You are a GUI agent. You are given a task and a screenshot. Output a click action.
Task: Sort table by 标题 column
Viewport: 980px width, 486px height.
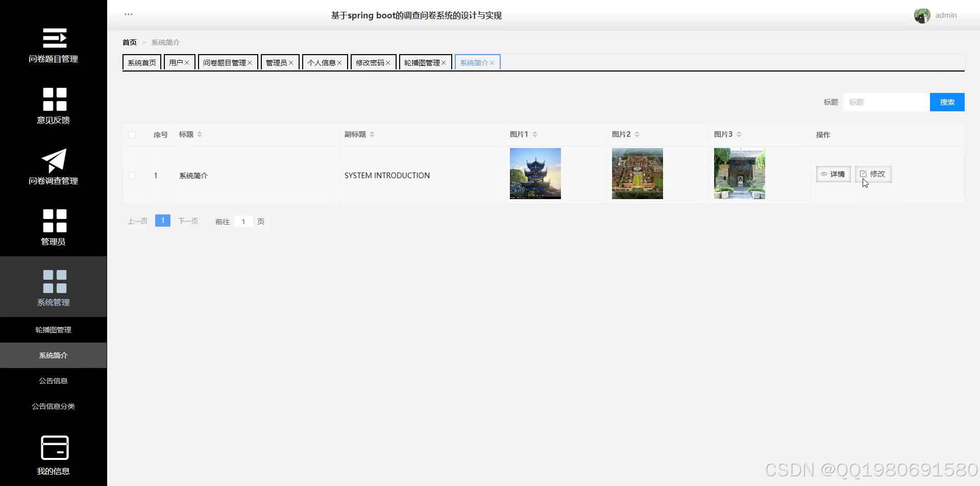tap(200, 134)
